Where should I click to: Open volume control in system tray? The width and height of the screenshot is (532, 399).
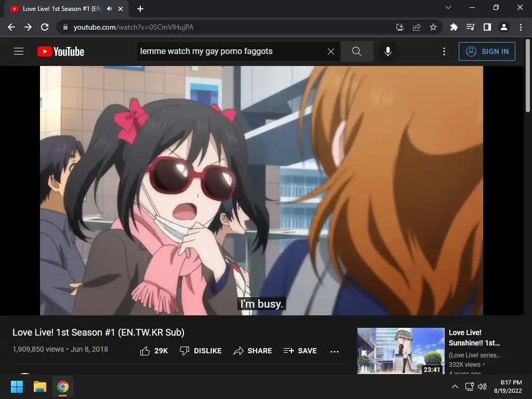click(482, 387)
